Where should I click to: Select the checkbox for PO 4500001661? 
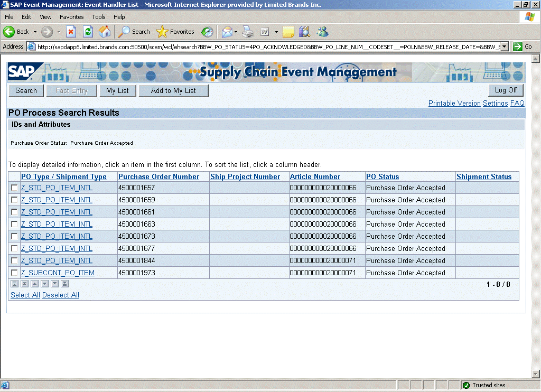(x=14, y=212)
